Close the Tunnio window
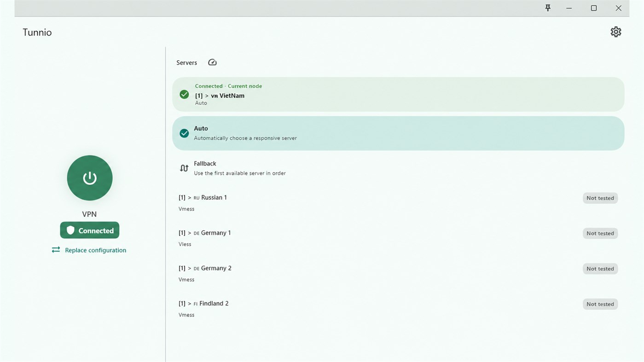Image resolution: width=644 pixels, height=362 pixels. (619, 8)
